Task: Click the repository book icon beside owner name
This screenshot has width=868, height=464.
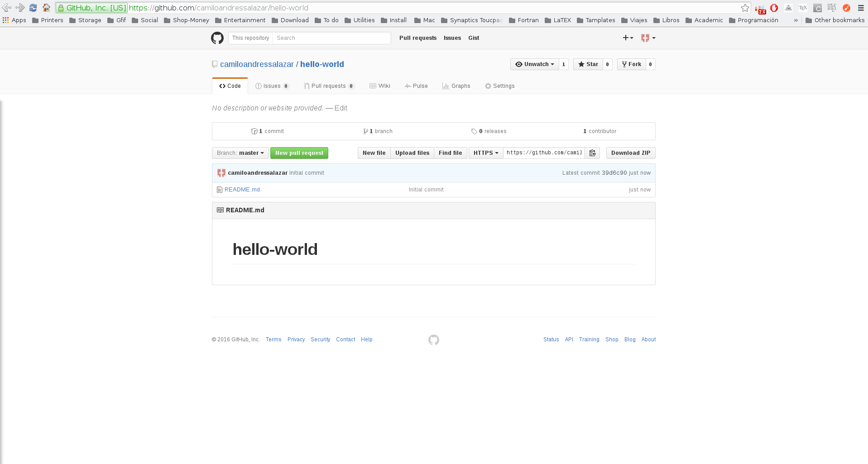Action: (215, 64)
